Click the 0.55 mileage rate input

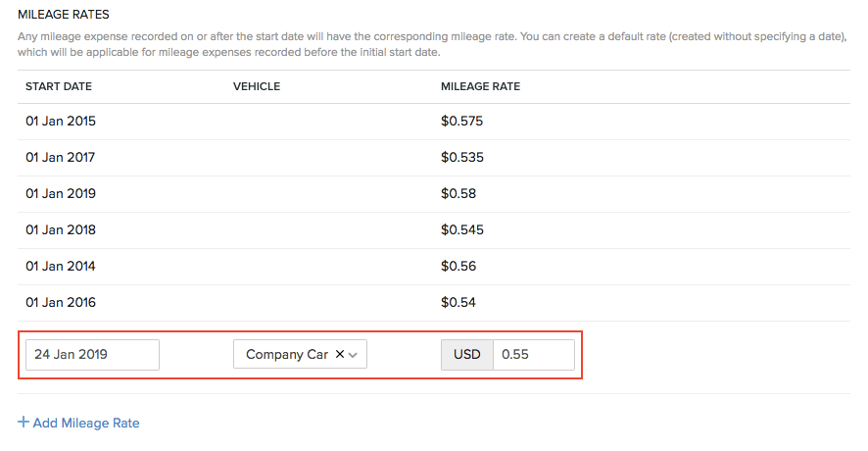click(533, 355)
